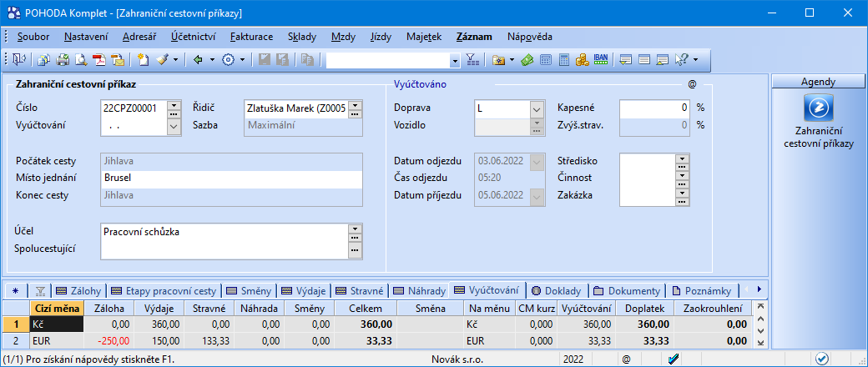The width and height of the screenshot is (868, 367).
Task: Open the Fakturace menu
Action: pos(251,37)
